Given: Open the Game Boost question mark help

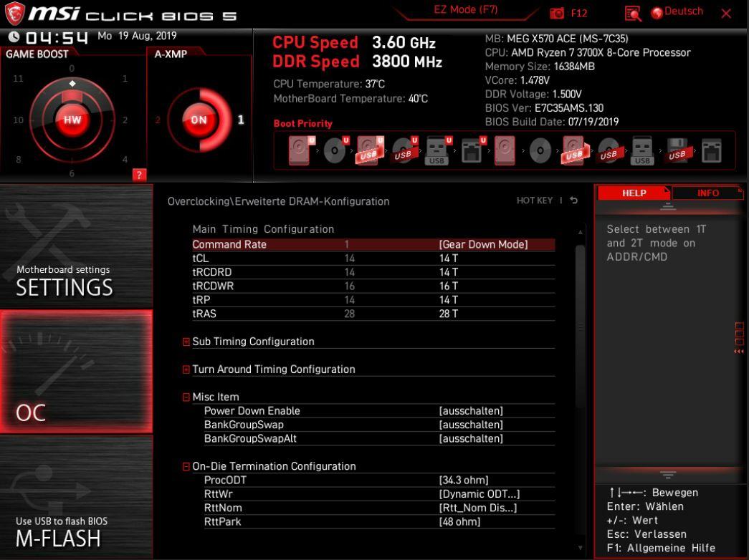Looking at the screenshot, I should [x=139, y=175].
